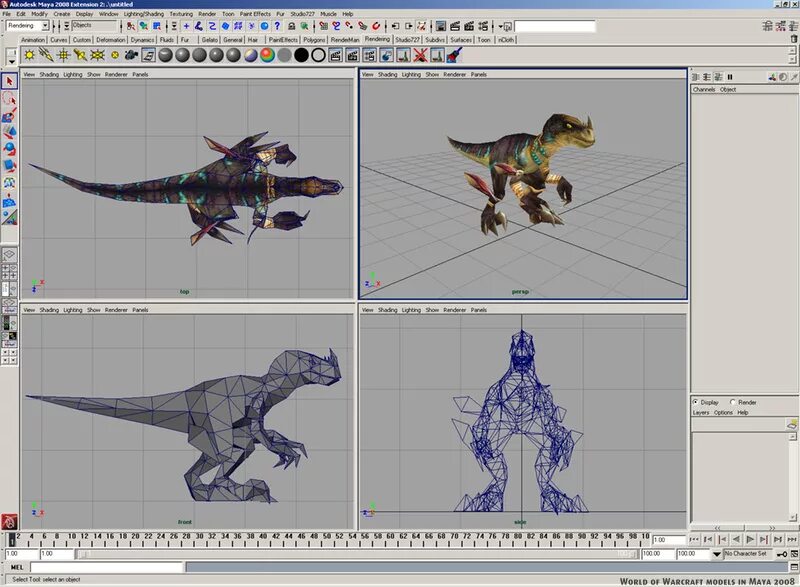Click the black surface shader sphere icon

click(301, 55)
